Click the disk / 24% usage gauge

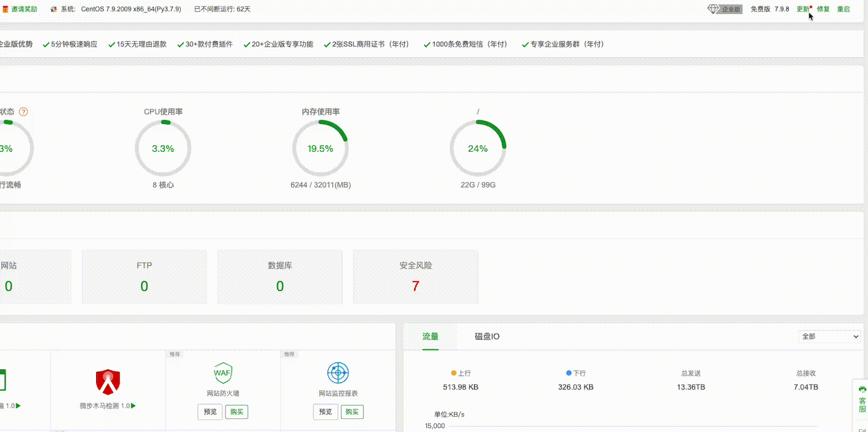pyautogui.click(x=478, y=148)
